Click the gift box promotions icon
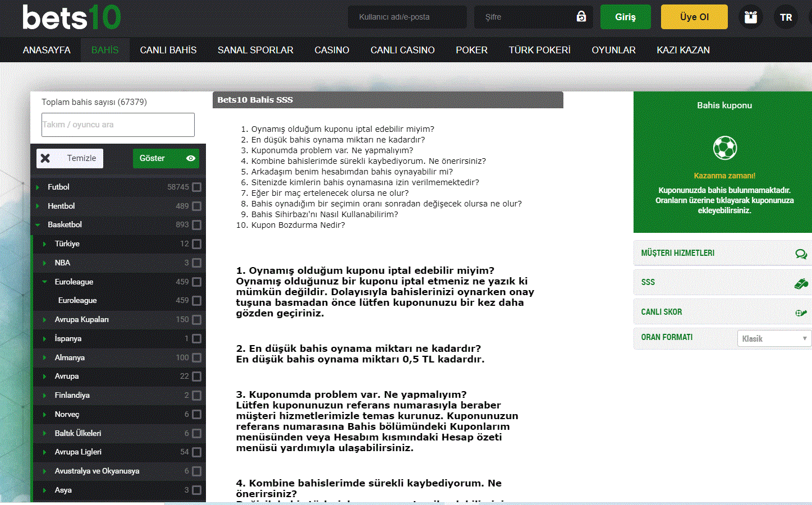Screen dimensions: 812x505 point(750,17)
